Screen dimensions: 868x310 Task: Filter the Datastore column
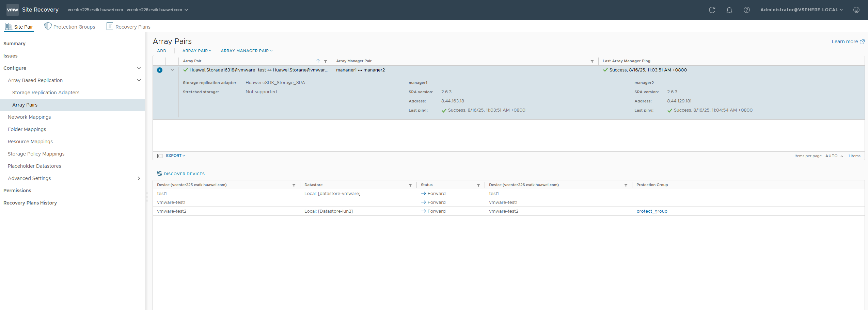click(x=410, y=185)
